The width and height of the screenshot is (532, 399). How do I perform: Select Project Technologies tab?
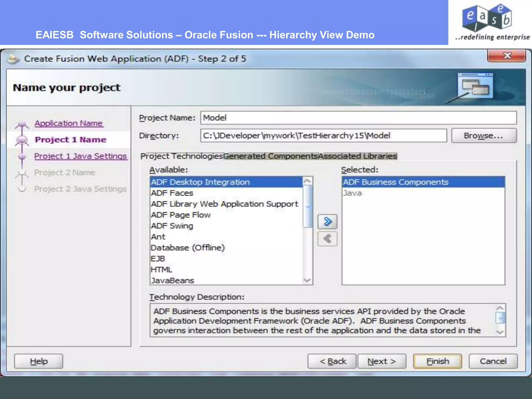click(182, 156)
